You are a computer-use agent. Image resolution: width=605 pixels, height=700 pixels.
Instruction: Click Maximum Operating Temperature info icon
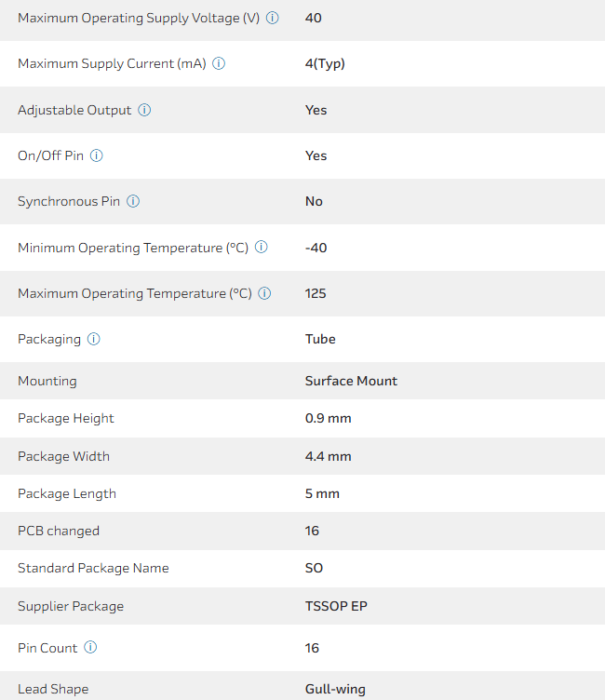click(x=264, y=293)
